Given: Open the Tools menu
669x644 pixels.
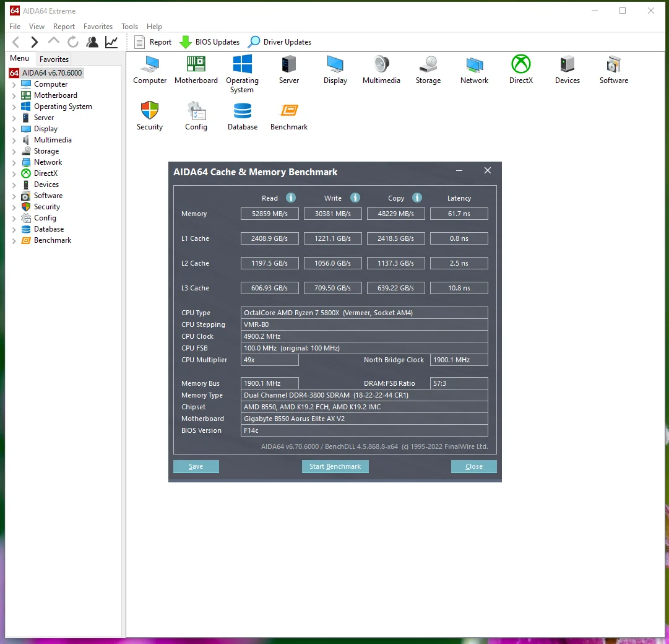Looking at the screenshot, I should click(x=130, y=27).
